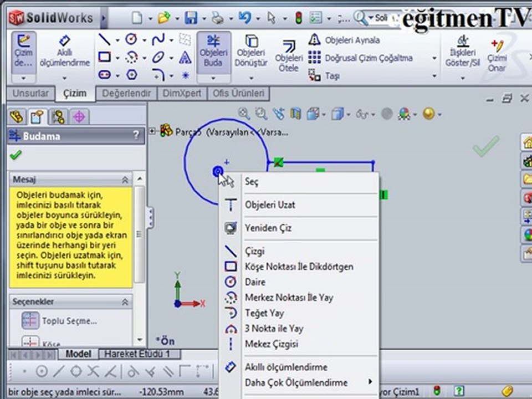
Task: Select the Slot tool in ribbon
Action: pos(104,74)
